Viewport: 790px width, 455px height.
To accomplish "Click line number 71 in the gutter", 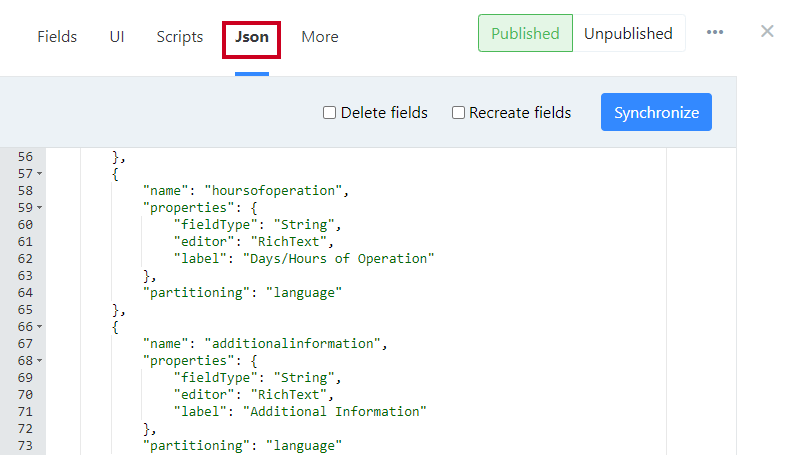I will click(x=25, y=412).
